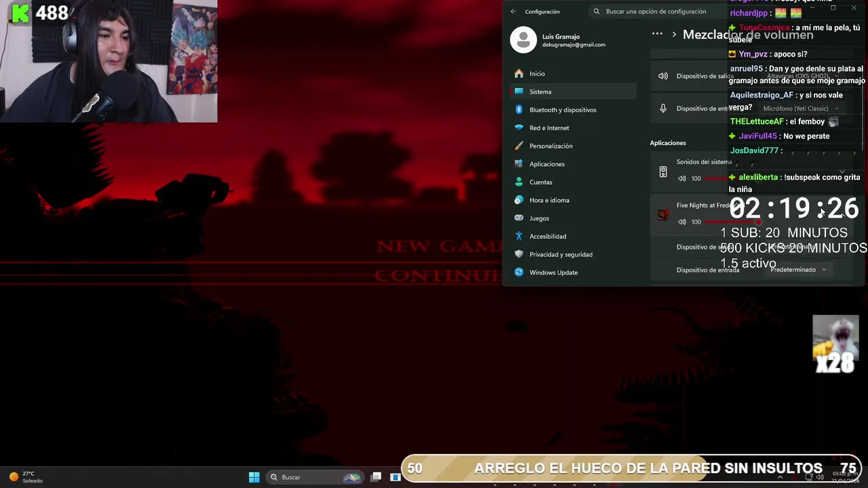Click the Privacidad shield icon
Screen dimensions: 868x488
pyautogui.click(x=519, y=254)
